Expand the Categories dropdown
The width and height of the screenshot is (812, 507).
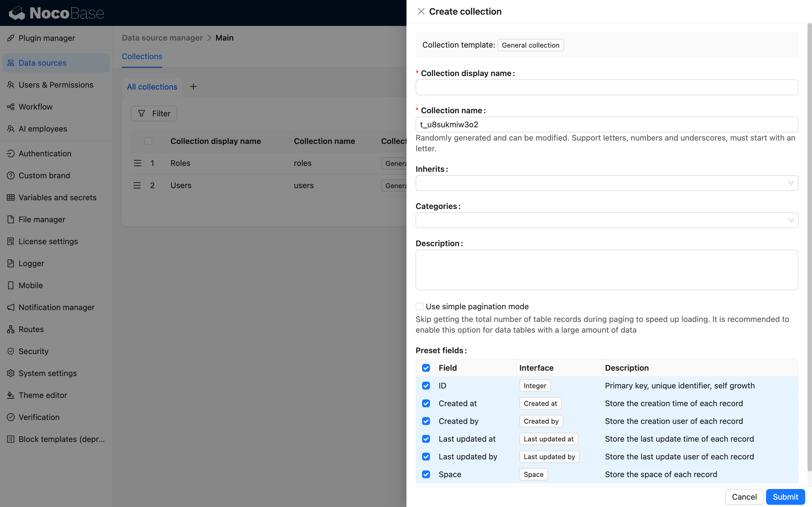pyautogui.click(x=606, y=220)
